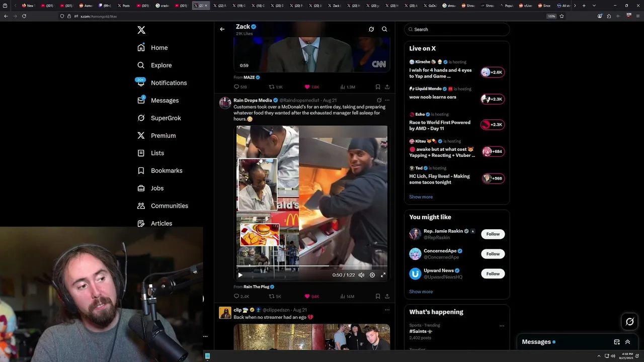Image resolution: width=644 pixels, height=362 pixels.
Task: Open the Explore section
Action: [x=154, y=65]
